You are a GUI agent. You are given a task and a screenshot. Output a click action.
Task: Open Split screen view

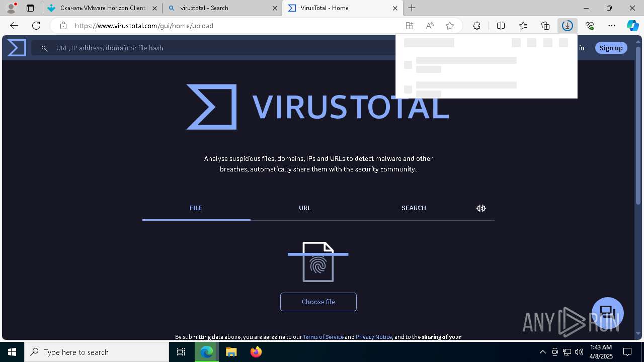[501, 26]
